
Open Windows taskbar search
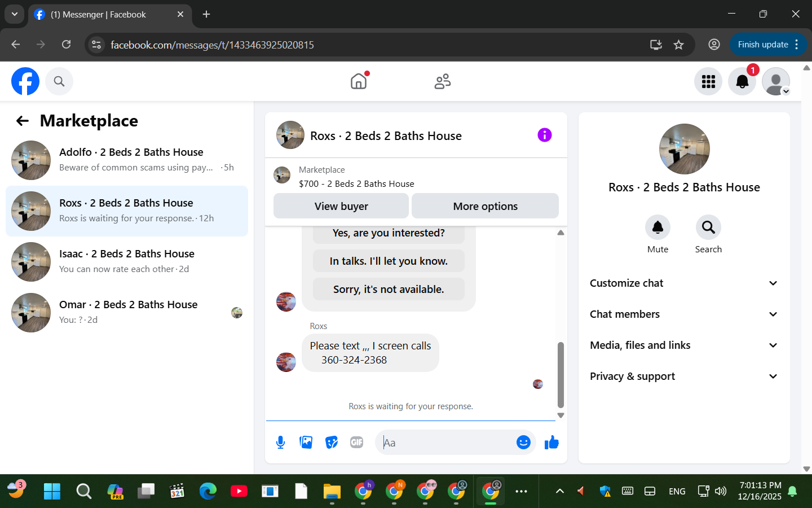tap(83, 491)
